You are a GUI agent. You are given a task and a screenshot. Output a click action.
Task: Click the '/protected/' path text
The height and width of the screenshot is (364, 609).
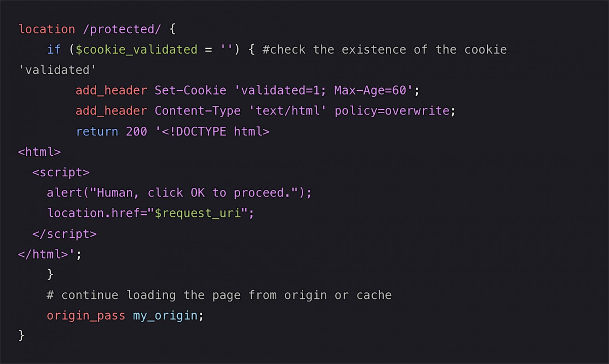[122, 29]
